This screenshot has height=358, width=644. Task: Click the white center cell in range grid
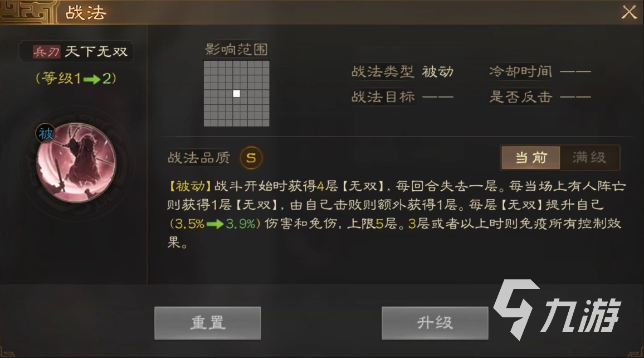pyautogui.click(x=237, y=94)
